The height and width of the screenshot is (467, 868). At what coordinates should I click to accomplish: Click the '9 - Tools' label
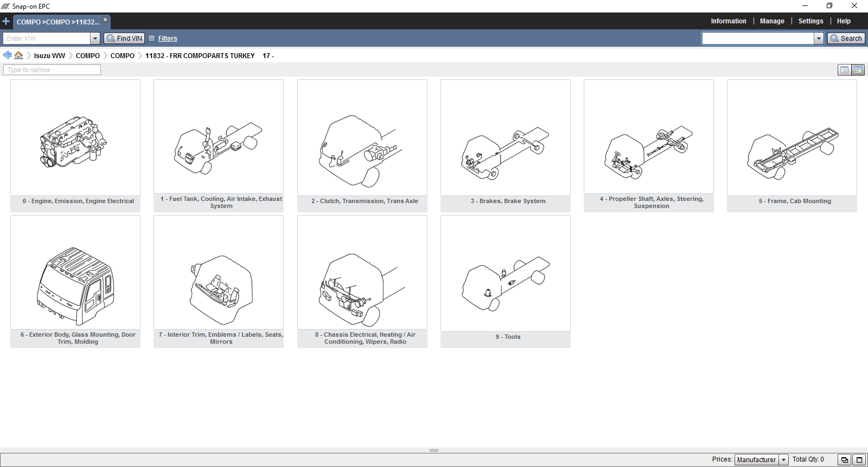coord(508,337)
